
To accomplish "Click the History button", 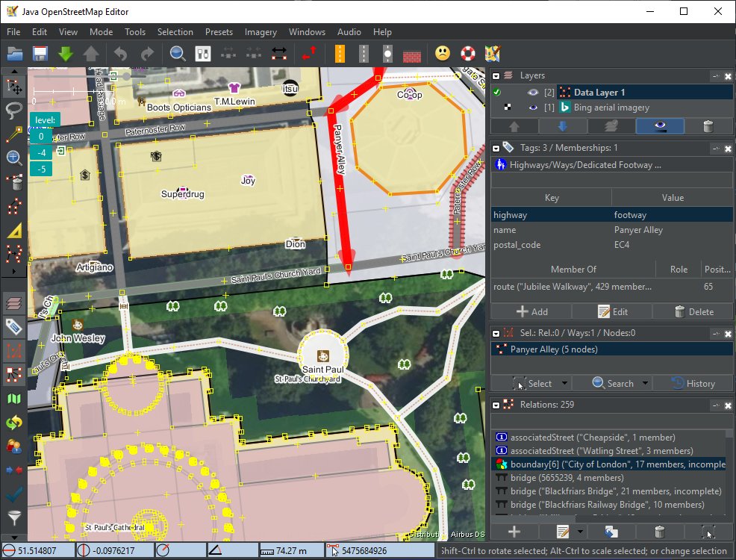I will pos(693,384).
